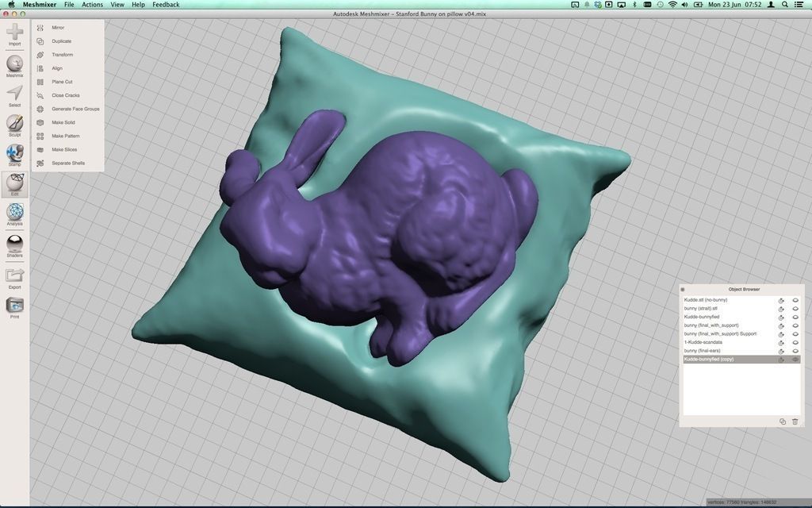This screenshot has height=508, width=812.
Task: Toggle visibility of bunny (final-ears)
Action: (795, 351)
